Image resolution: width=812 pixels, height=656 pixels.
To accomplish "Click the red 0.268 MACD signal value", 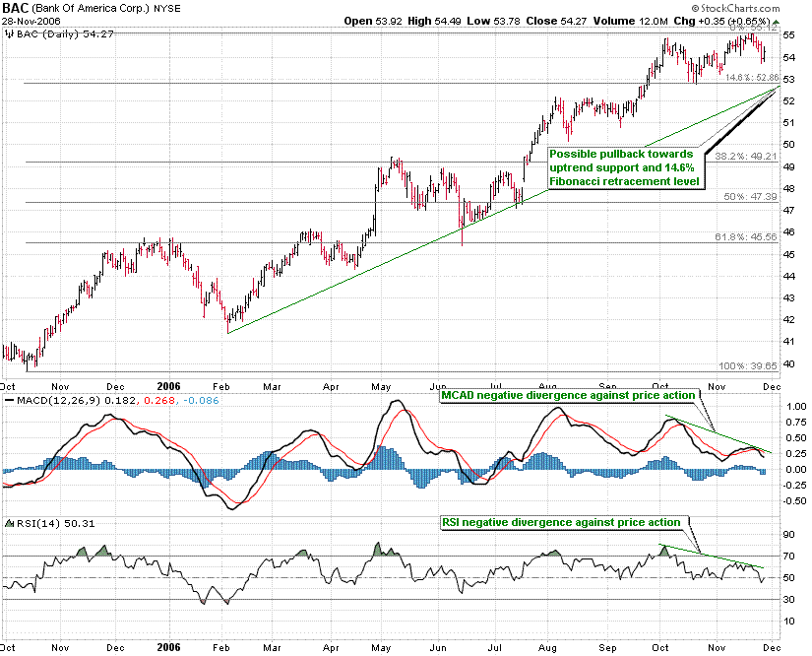I will 160,401.
